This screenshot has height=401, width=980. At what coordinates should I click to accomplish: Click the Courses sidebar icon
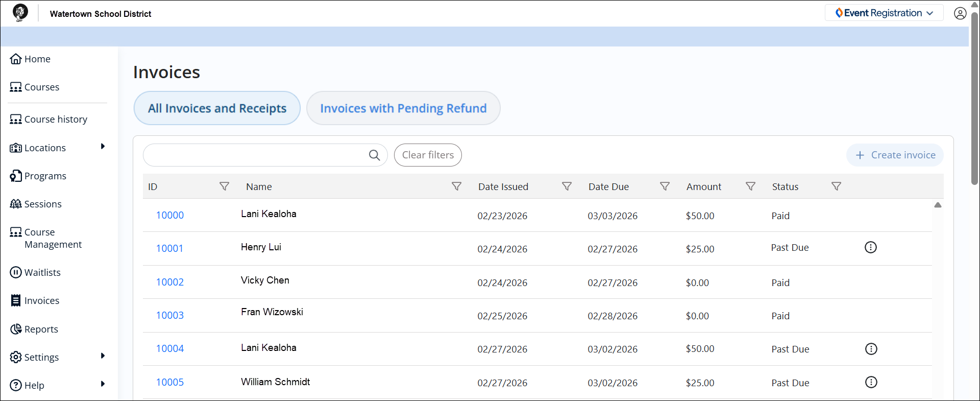coord(16,87)
